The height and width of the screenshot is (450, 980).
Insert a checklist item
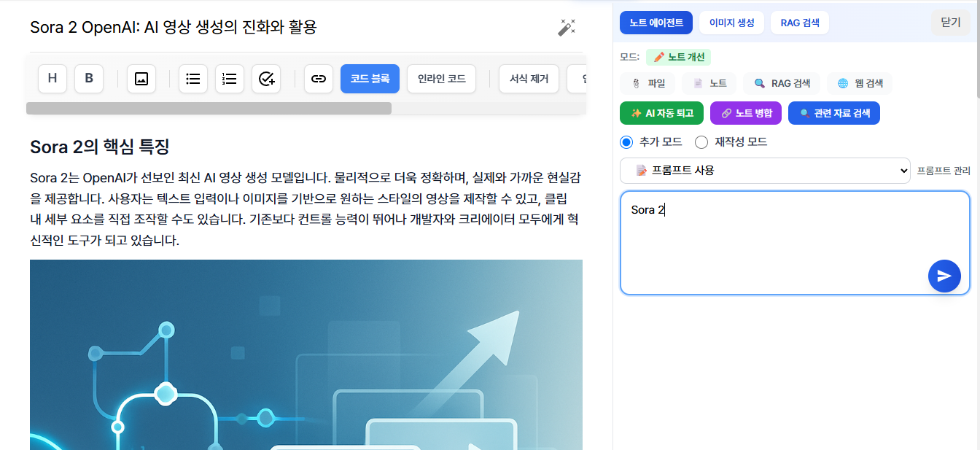pos(266,79)
